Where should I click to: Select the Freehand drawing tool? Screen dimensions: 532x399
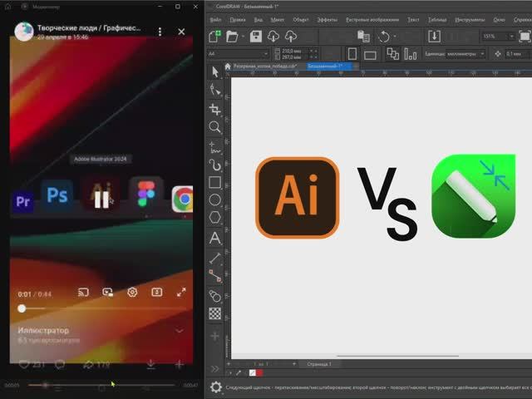214,148
